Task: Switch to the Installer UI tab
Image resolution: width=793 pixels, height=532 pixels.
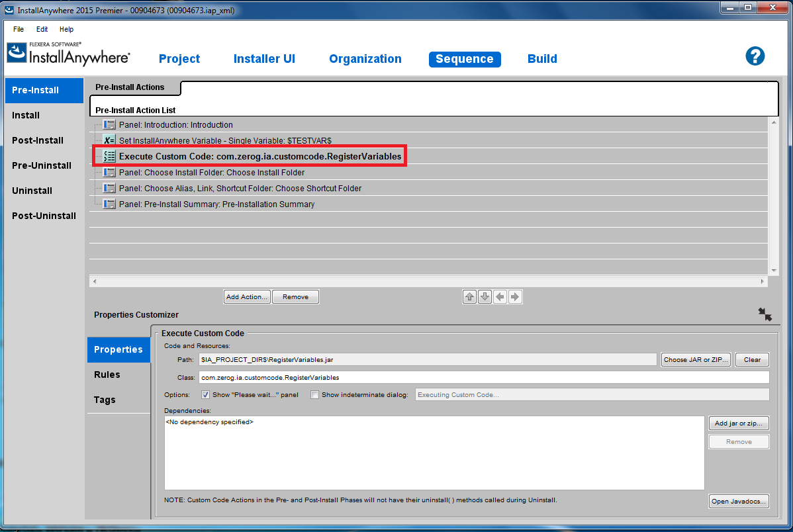Action: [x=264, y=59]
